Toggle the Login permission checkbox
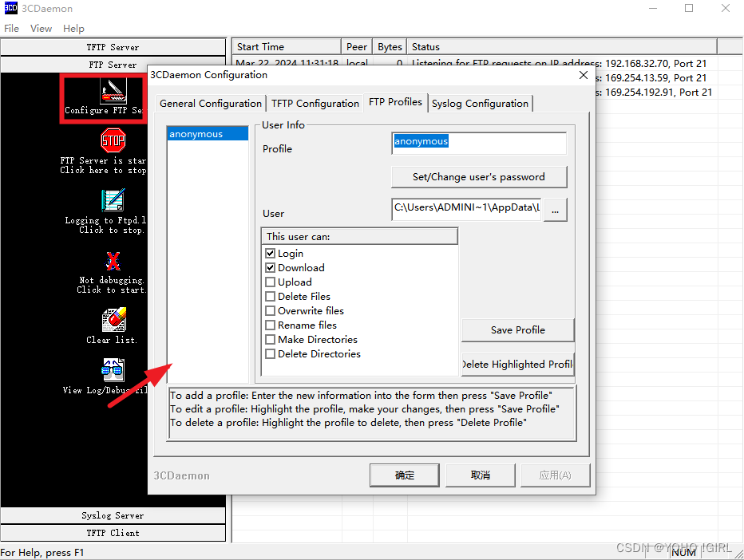This screenshot has width=744, height=560. [271, 253]
